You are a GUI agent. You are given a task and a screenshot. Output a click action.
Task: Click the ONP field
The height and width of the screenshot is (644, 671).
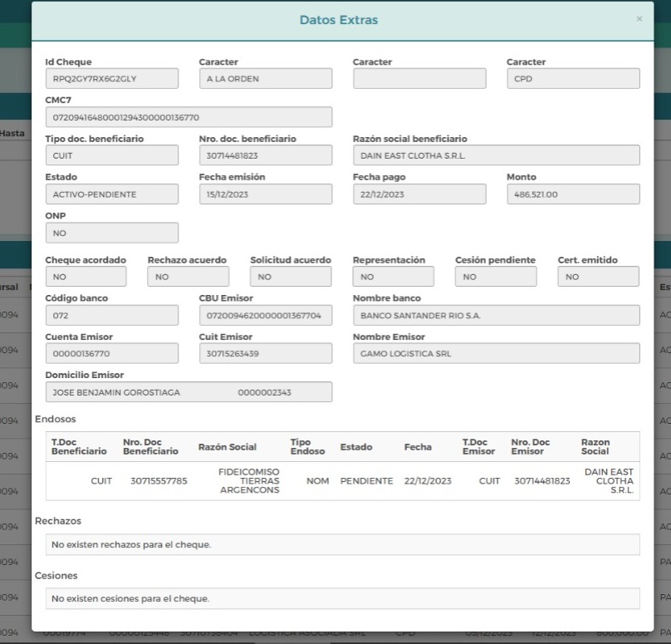tap(111, 233)
